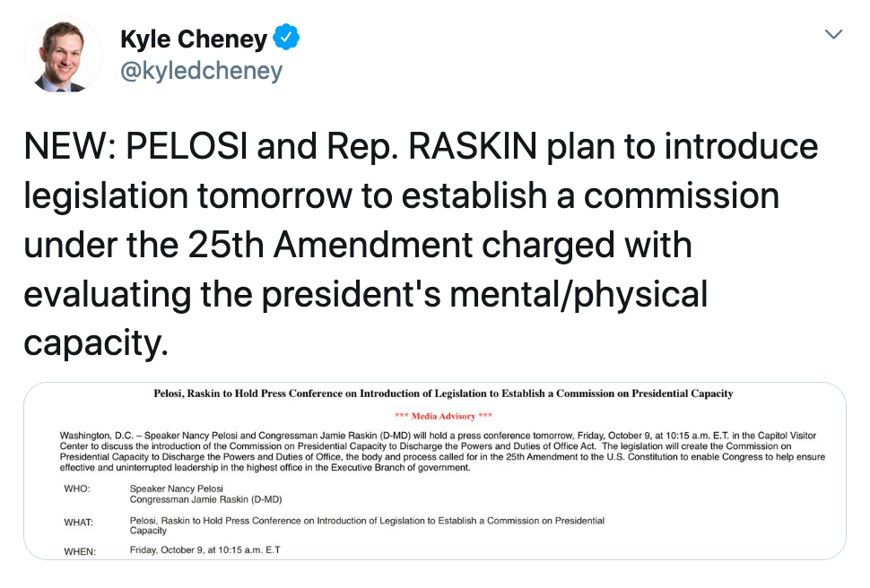Click "Speaker Nancy Pelosi" under WHO
The width and height of the screenshot is (870, 588).
click(x=178, y=489)
